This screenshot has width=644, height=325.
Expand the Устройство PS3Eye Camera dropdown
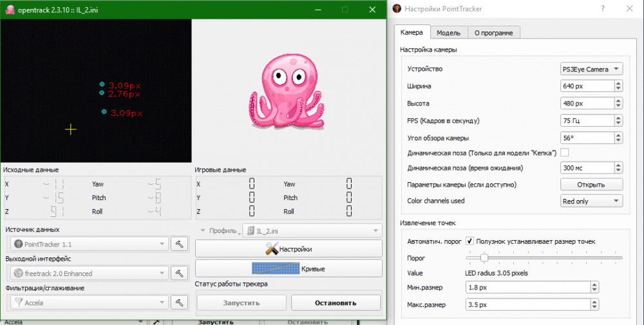click(x=591, y=69)
